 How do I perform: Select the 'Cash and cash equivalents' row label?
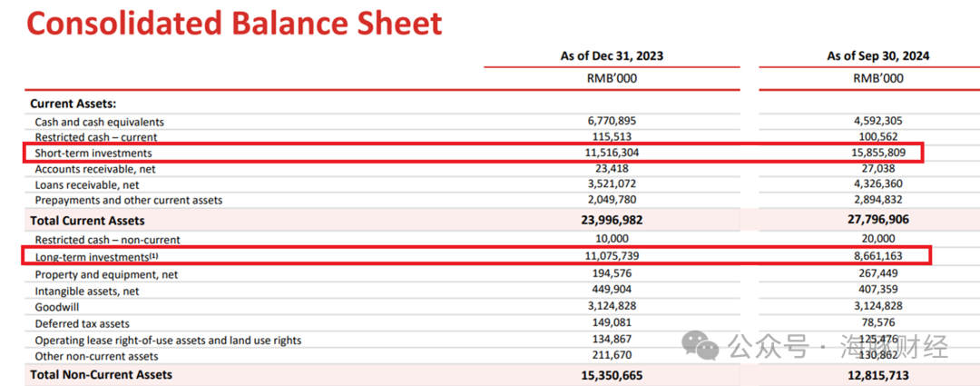(100, 122)
